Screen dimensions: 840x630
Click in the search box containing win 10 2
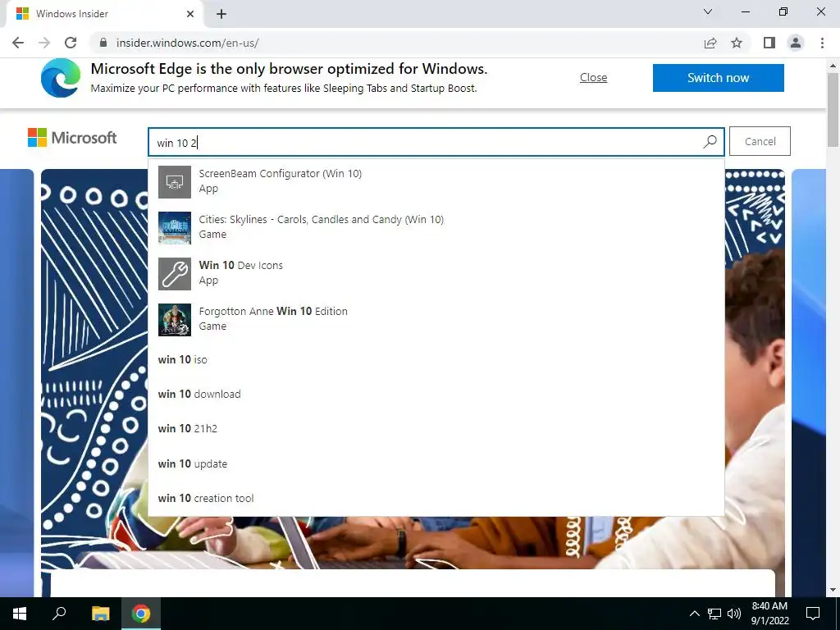pyautogui.click(x=436, y=142)
